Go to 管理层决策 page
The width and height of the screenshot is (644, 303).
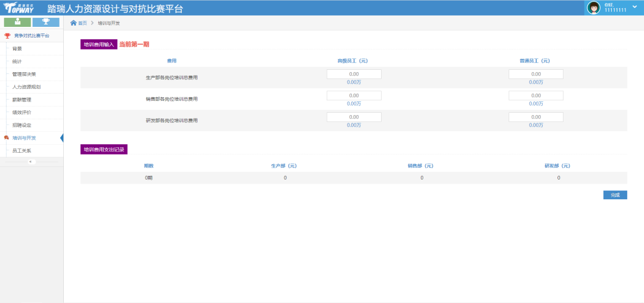[x=24, y=74]
